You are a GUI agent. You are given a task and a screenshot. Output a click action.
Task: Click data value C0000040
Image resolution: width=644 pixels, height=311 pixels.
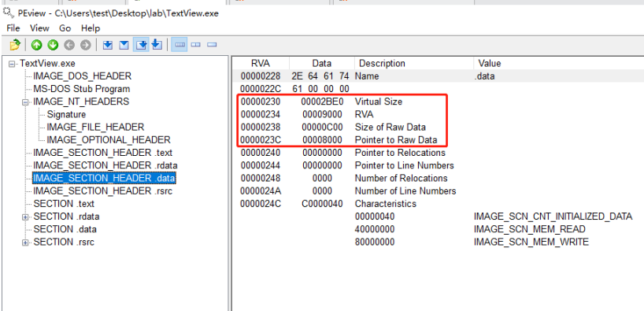pos(322,204)
